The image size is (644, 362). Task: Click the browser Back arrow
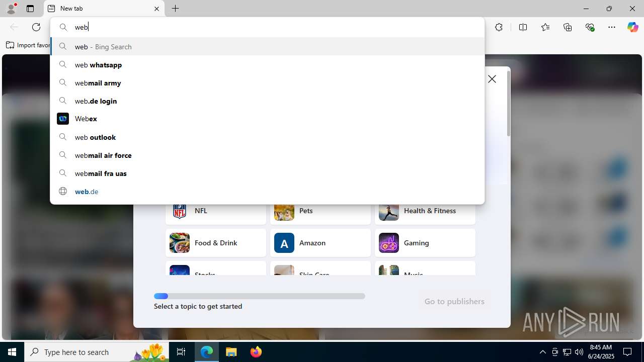14,27
